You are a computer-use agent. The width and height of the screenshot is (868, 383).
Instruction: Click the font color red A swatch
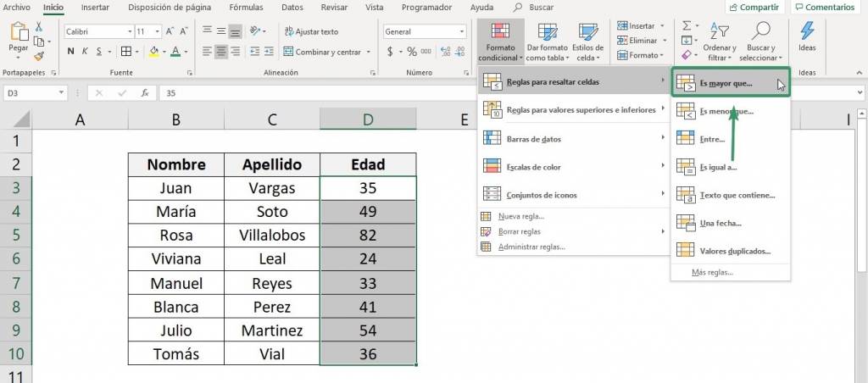tap(175, 52)
